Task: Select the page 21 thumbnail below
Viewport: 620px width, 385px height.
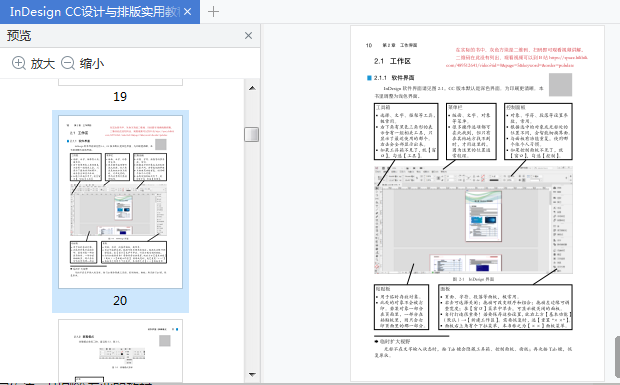Action: (120, 351)
